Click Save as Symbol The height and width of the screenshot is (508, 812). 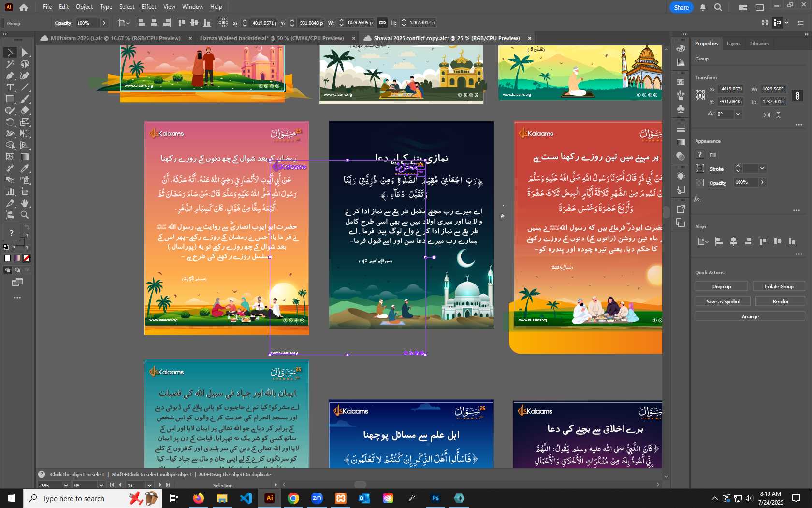click(723, 301)
